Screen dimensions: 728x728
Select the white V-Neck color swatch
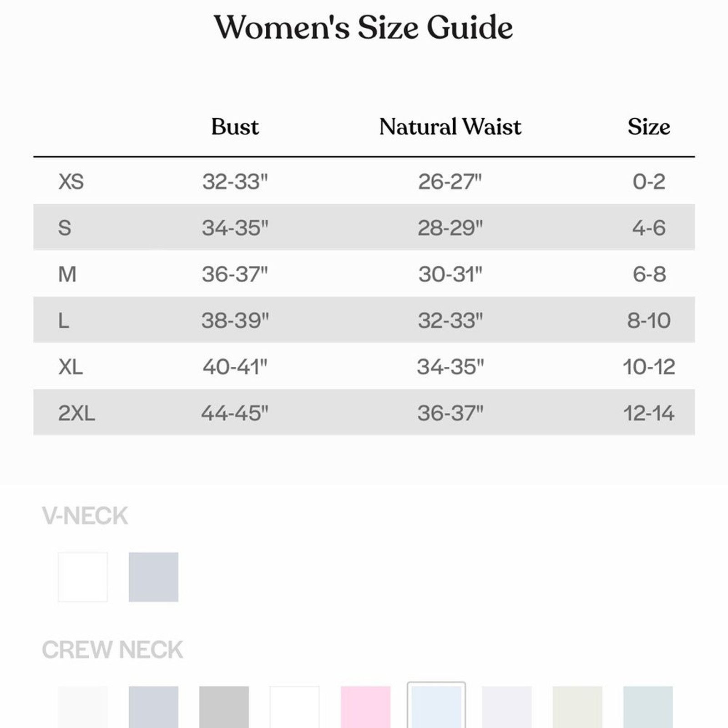(83, 577)
